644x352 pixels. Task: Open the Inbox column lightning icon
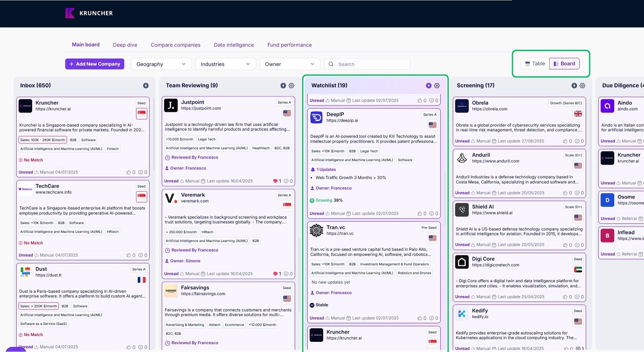(x=146, y=86)
